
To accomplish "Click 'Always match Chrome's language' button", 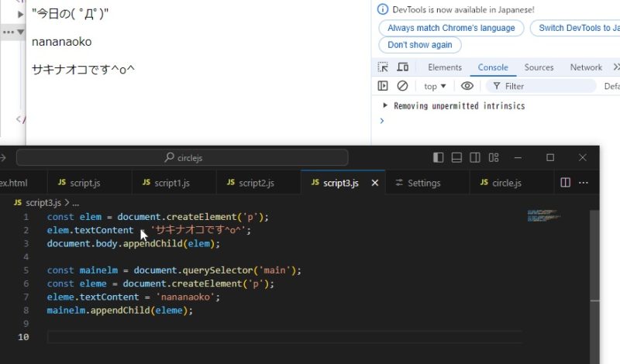I will [450, 28].
